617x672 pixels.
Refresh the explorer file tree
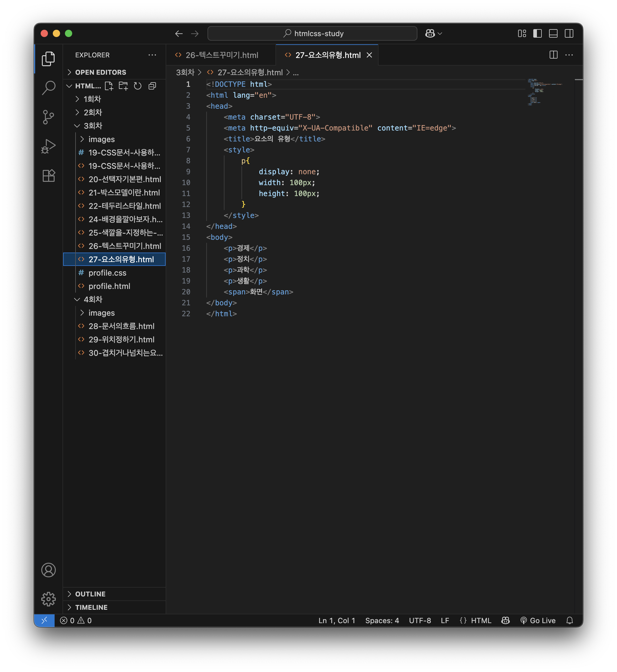pyautogui.click(x=137, y=86)
